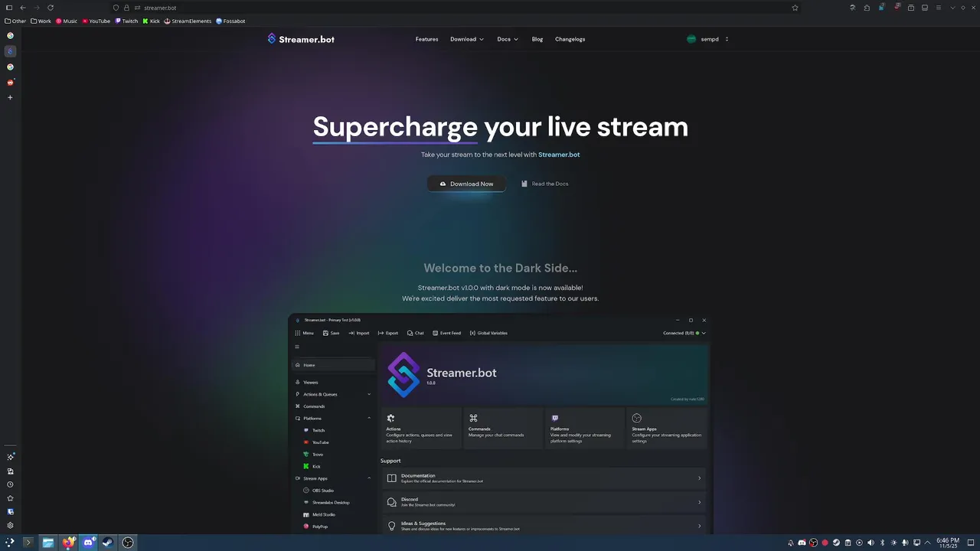Open Steam from the taskbar
This screenshot has height=551, width=980.
[x=108, y=543]
